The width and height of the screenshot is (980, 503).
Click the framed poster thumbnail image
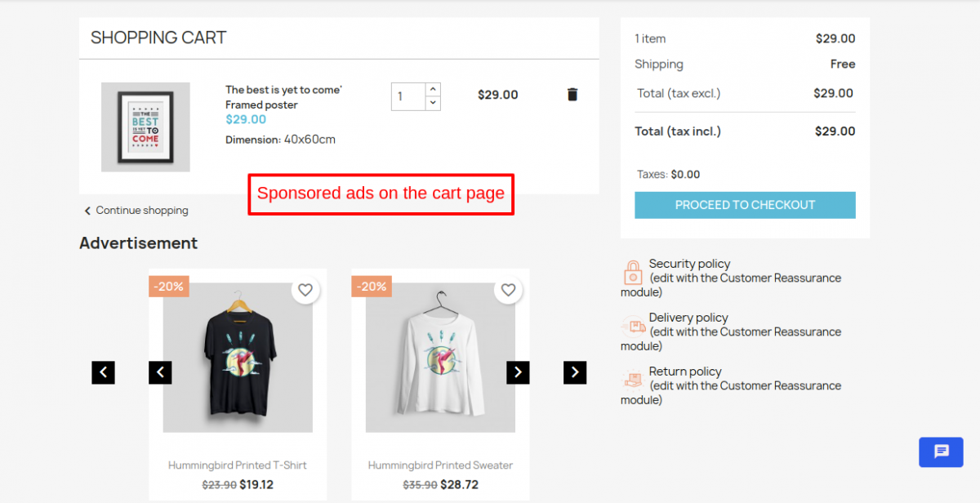pos(145,127)
